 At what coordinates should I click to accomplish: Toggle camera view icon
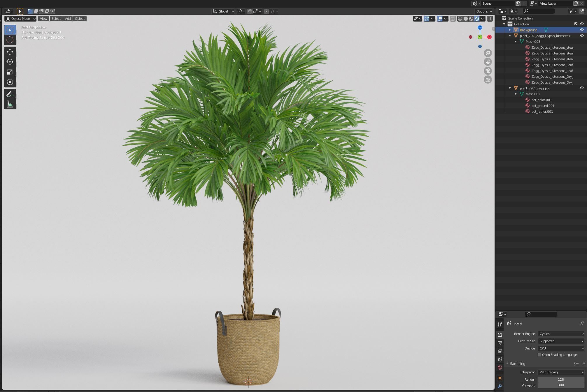(488, 71)
